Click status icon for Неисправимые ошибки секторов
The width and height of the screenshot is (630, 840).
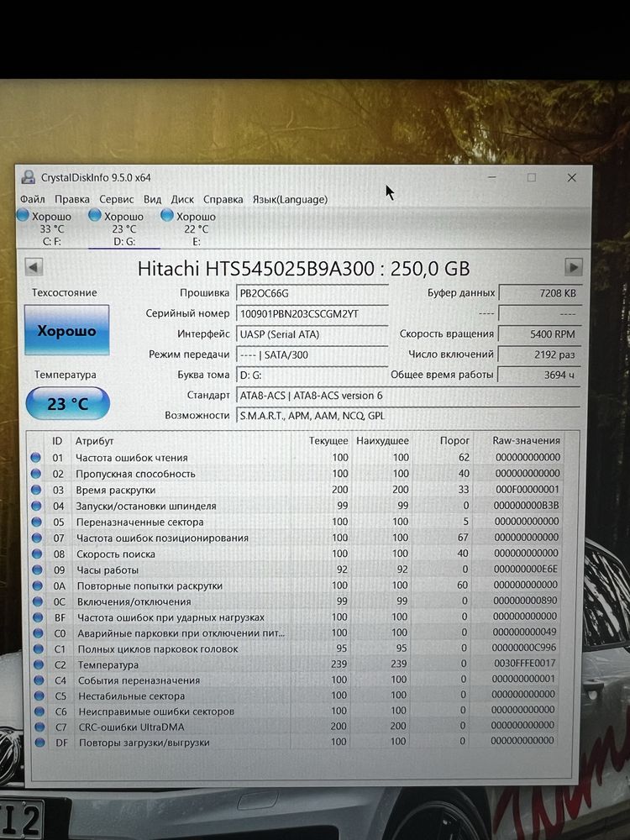[x=39, y=711]
